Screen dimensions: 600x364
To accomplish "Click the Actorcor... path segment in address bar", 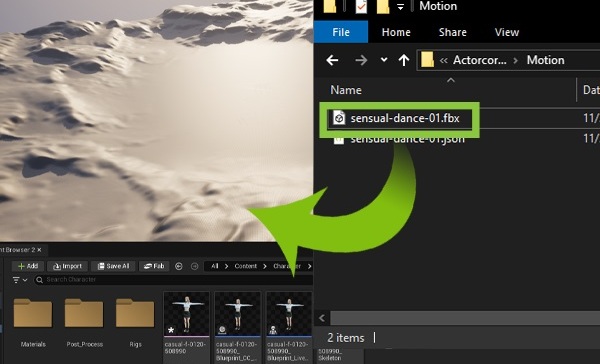I will tap(479, 60).
